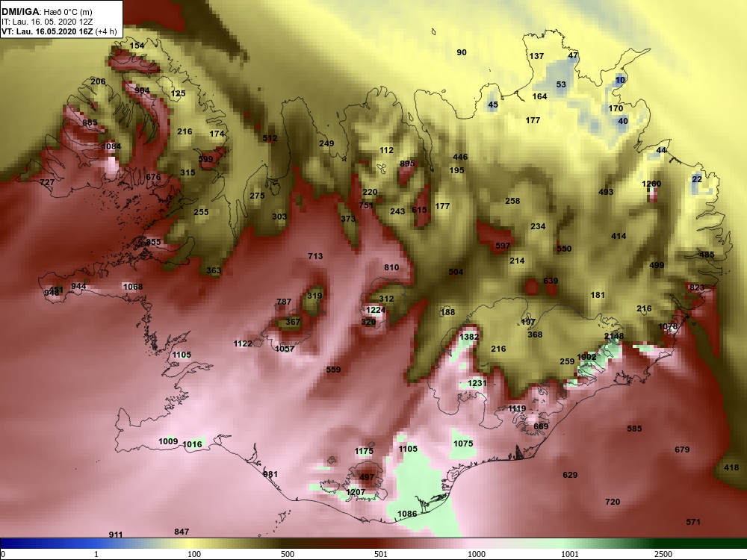
Task: Click the map value '206'
Action: 98,81
